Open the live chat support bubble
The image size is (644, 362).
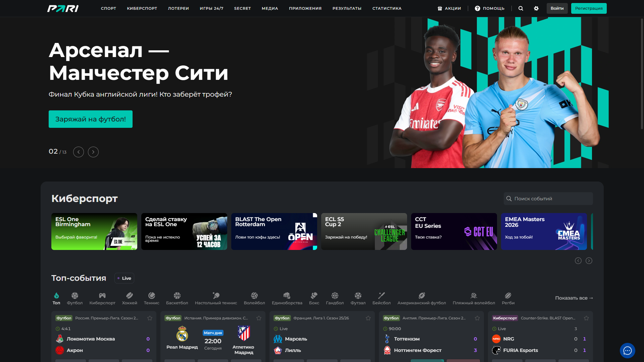[x=627, y=351]
